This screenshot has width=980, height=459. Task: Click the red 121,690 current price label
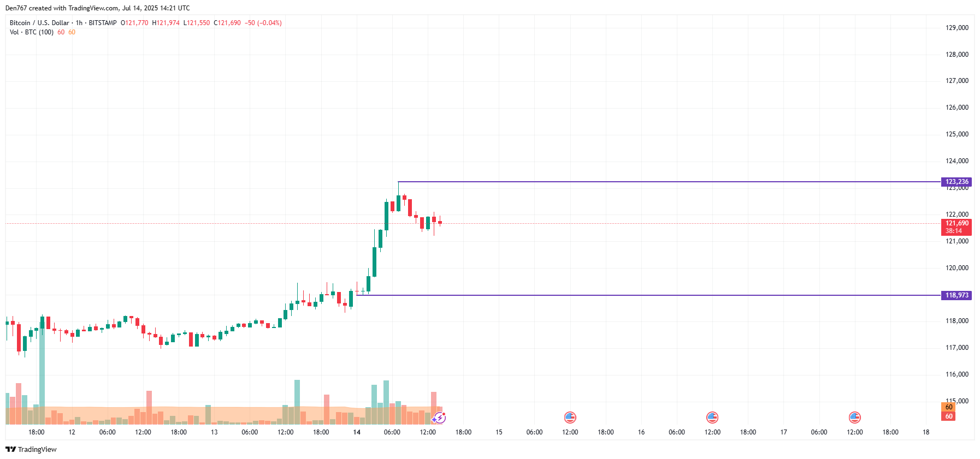tap(957, 223)
